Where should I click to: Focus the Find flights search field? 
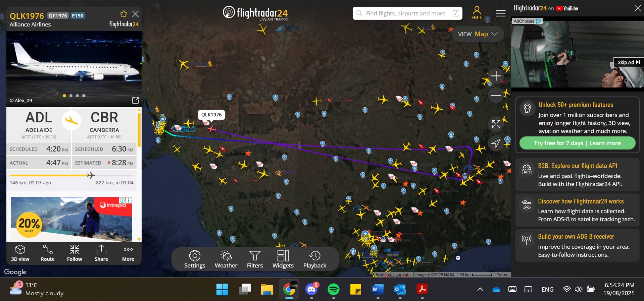(x=407, y=13)
